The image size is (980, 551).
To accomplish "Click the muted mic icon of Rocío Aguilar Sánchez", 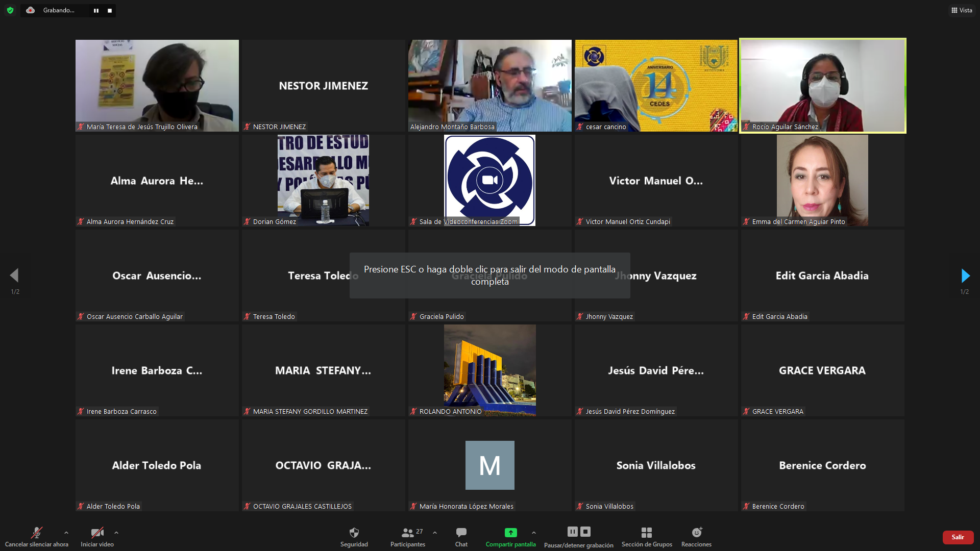I will [x=746, y=127].
